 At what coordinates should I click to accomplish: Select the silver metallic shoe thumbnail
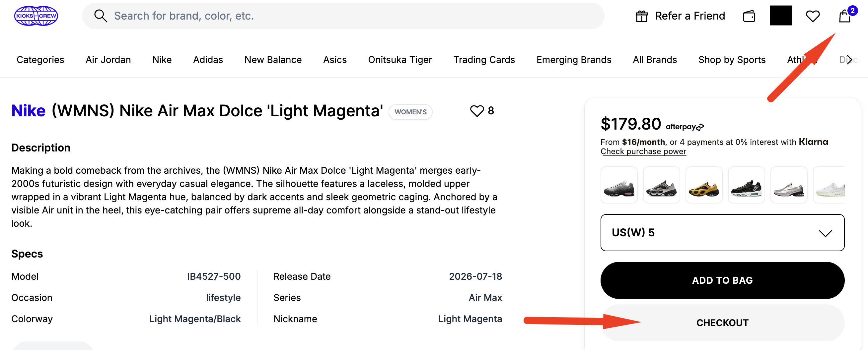coord(788,185)
